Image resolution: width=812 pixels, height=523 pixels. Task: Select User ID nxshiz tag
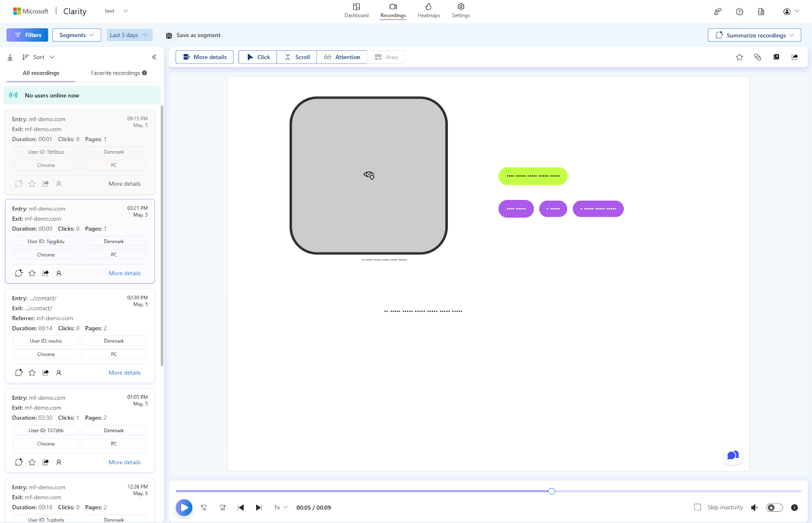pos(46,341)
